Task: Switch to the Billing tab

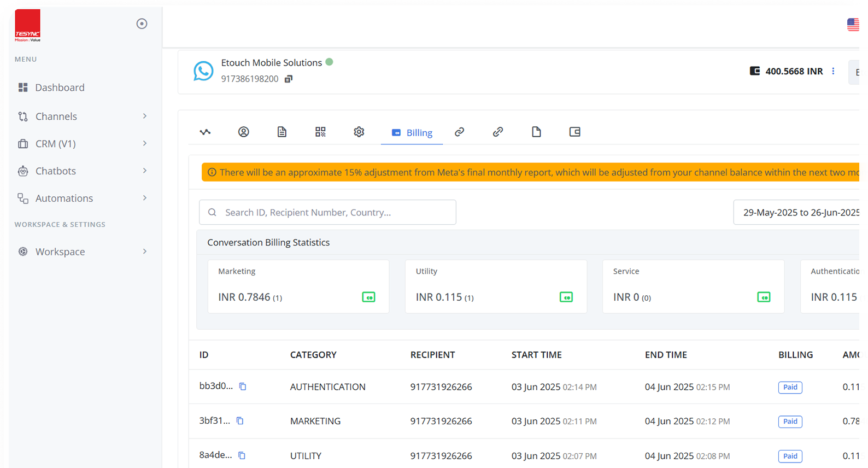Action: tap(412, 133)
